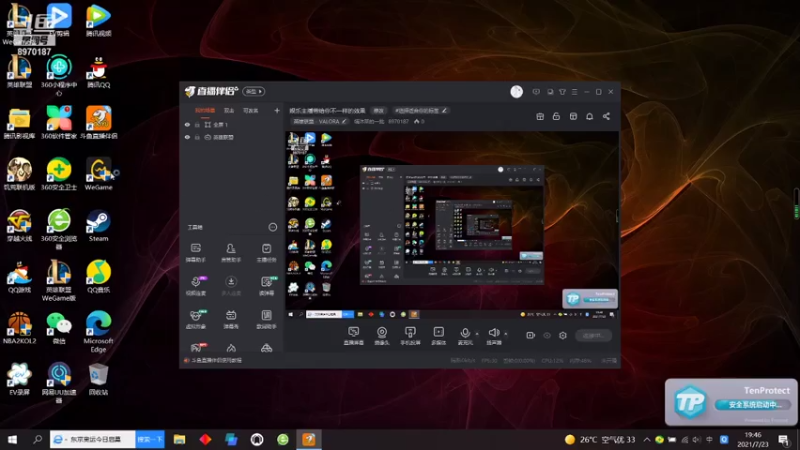Switch to the third scene tab
This screenshot has height=450, width=800.
coord(251,111)
